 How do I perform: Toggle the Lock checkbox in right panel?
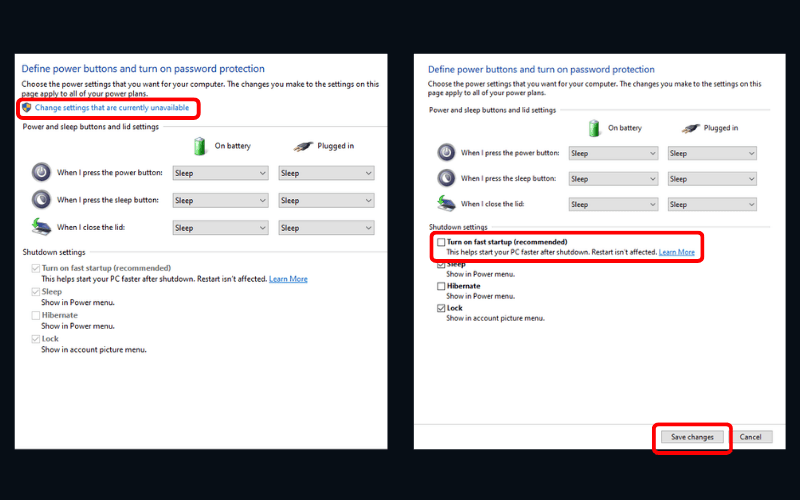[x=441, y=309]
